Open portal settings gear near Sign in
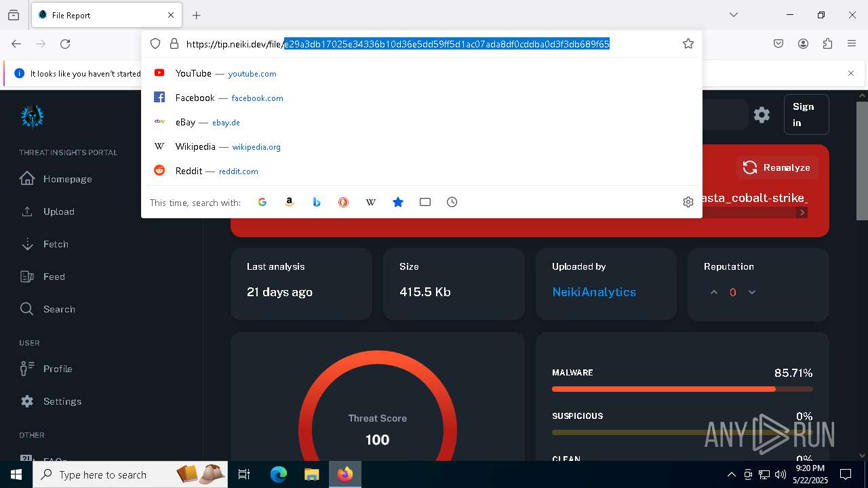The image size is (868, 488). point(762,115)
